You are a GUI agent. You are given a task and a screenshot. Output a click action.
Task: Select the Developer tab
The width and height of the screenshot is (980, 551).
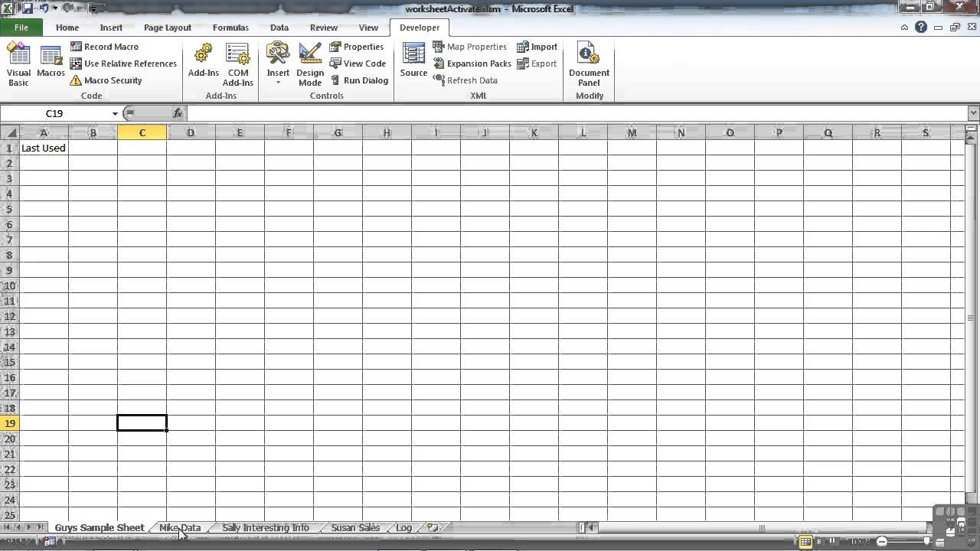click(420, 28)
